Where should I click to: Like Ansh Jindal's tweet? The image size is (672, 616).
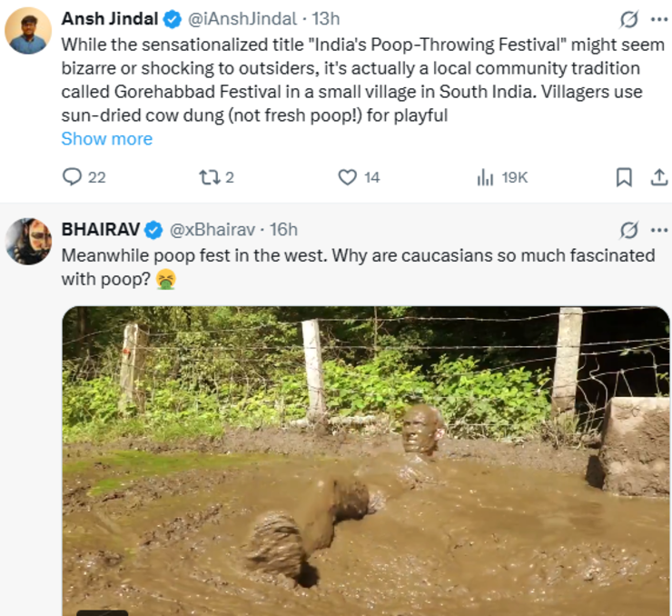348,177
